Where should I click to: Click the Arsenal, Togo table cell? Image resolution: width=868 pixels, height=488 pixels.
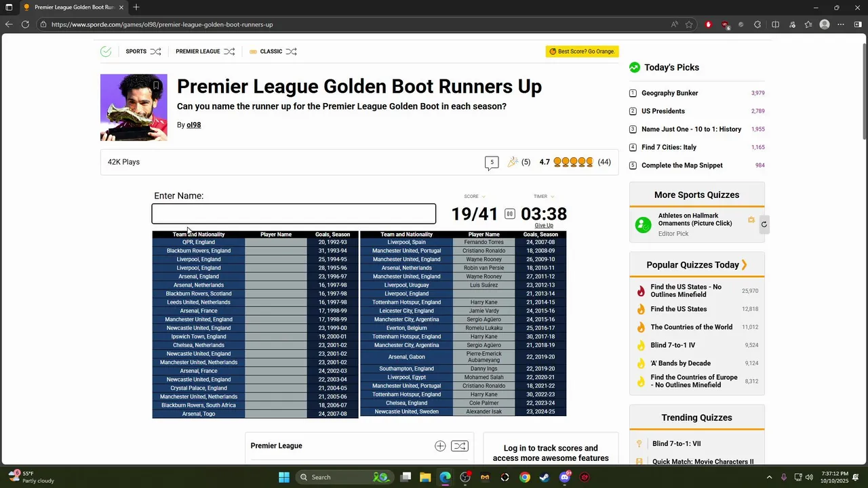pyautogui.click(x=199, y=414)
